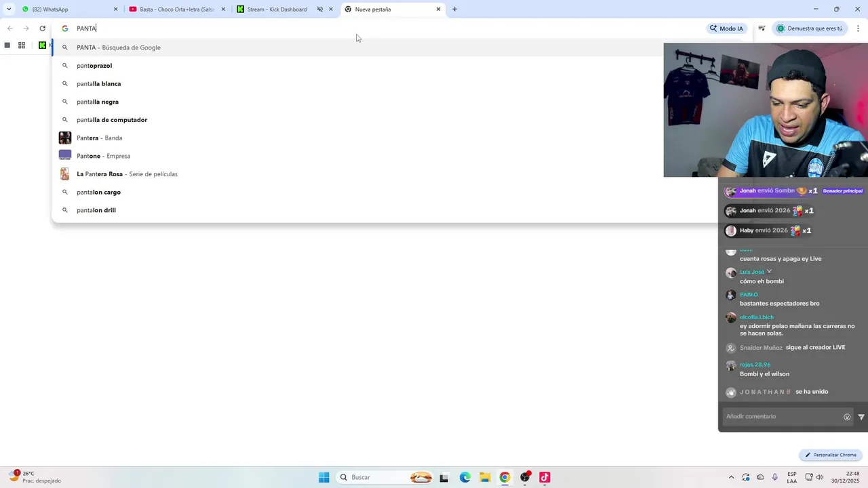
Task: Select La Pantera Rosa film series suggestion
Action: pos(357,174)
